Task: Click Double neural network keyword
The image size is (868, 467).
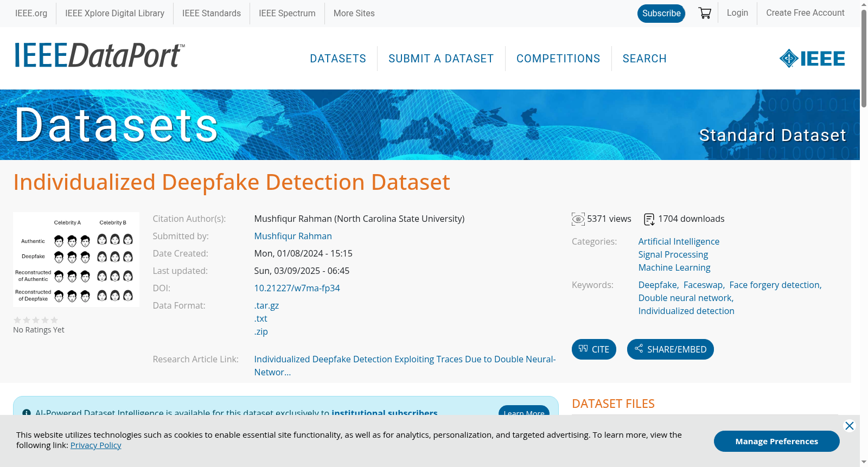Action: [686, 298]
